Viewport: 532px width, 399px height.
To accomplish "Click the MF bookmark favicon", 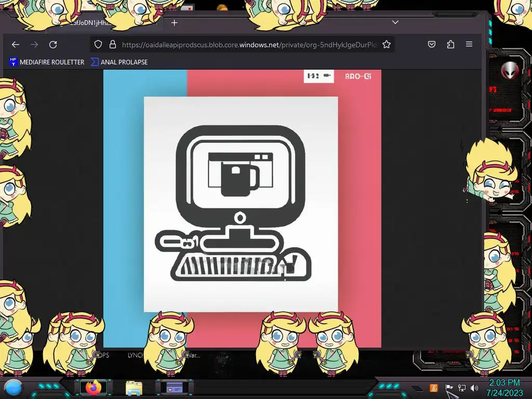I will 13,62.
